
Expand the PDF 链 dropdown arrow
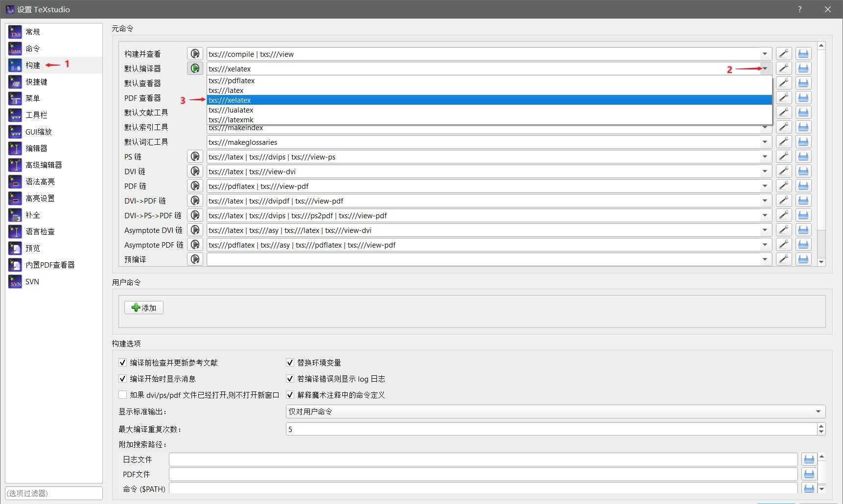pos(765,186)
